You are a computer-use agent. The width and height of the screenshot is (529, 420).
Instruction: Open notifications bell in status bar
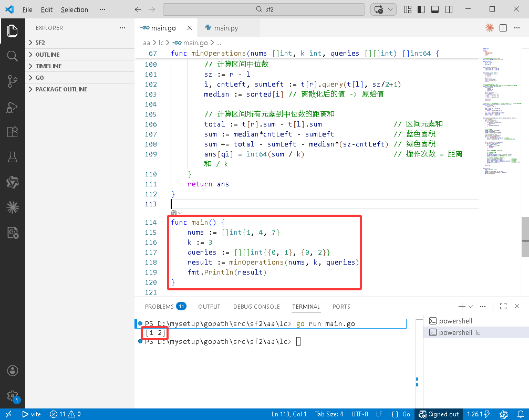point(521,414)
